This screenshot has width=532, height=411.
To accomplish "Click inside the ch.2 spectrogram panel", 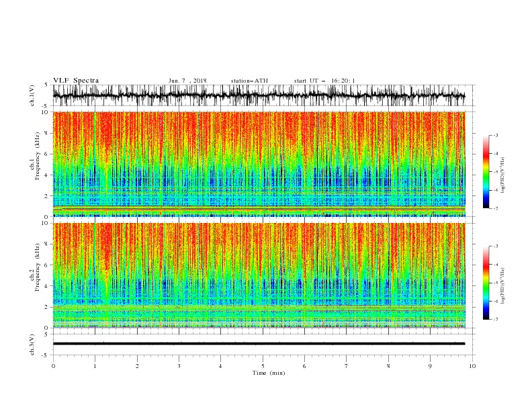I will [x=259, y=275].
